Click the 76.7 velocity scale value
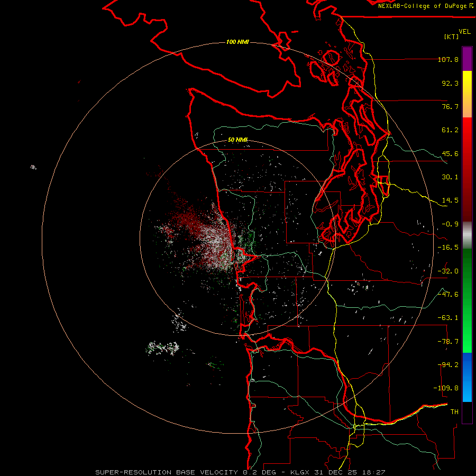 click(x=450, y=106)
